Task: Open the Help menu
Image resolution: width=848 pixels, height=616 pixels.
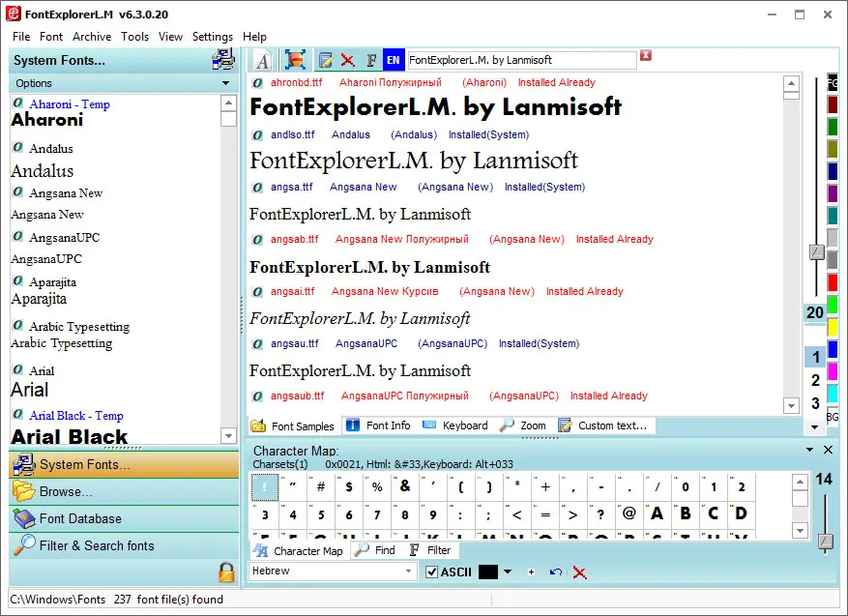Action: coord(254,36)
